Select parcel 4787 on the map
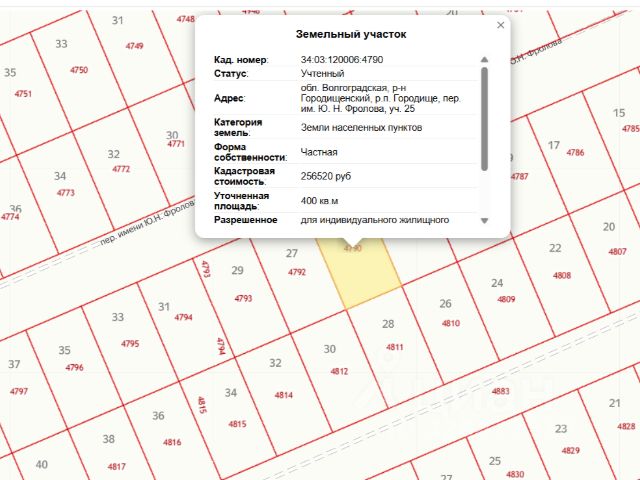Screen dimensions: 640x480 pos(519,176)
